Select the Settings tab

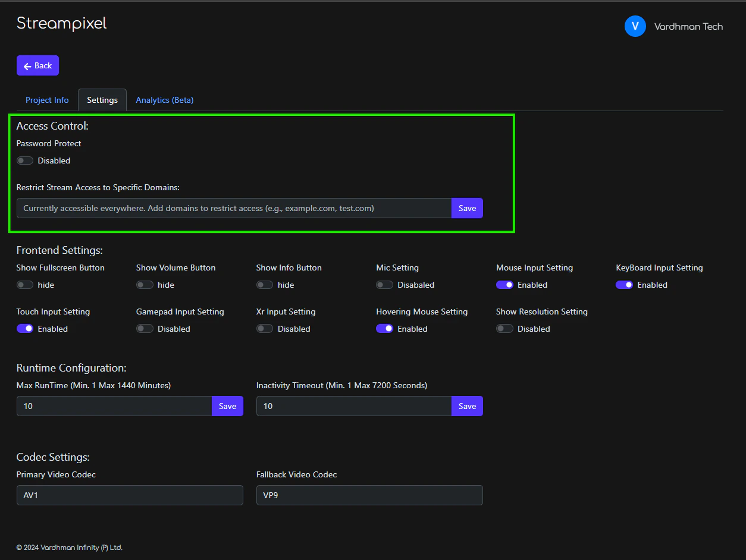pos(102,100)
